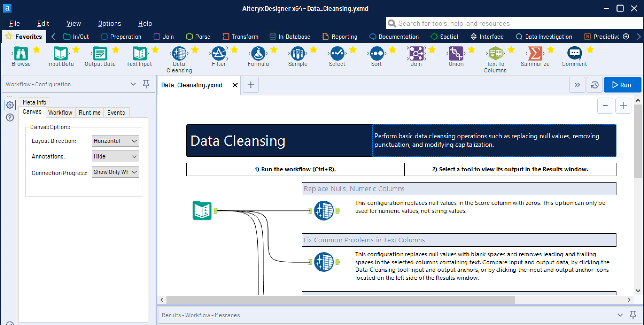Expand the double-chevron overflow next to Run
This screenshot has width=644, height=325.
point(577,85)
